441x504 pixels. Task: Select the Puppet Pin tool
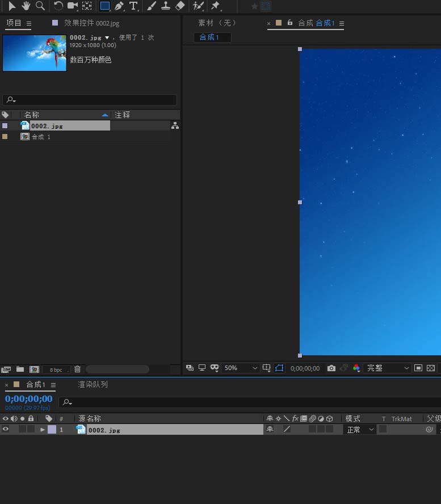[x=215, y=6]
